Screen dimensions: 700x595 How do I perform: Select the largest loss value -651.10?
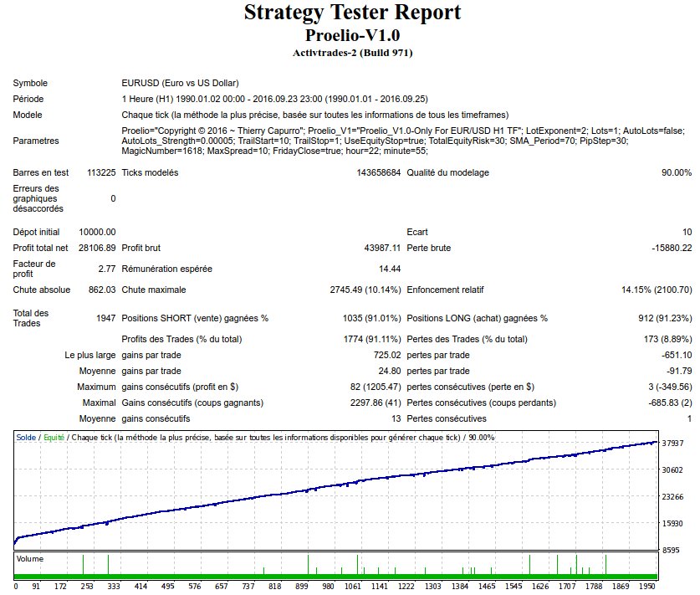[x=677, y=355]
